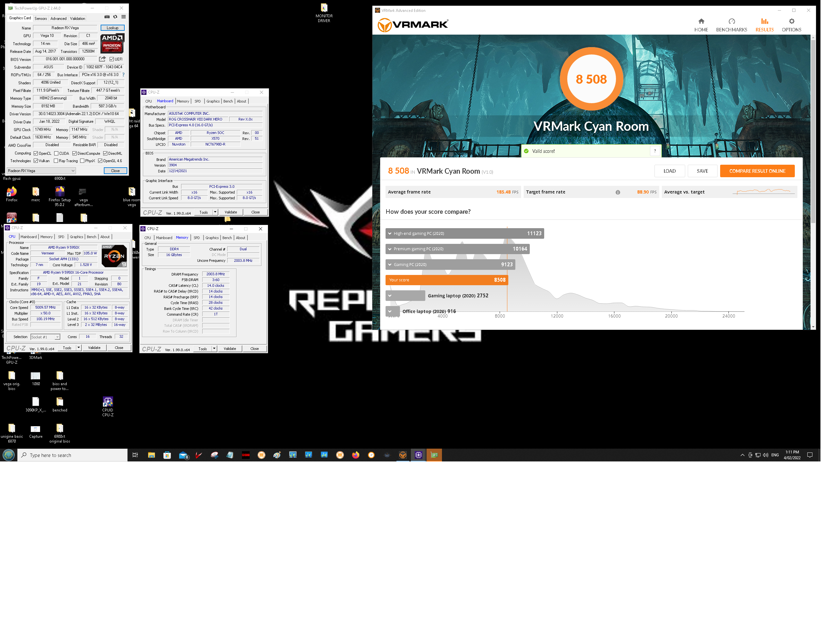Open Bench tab in Memory CPU-Z window
The height and width of the screenshot is (630, 840).
coord(227,238)
